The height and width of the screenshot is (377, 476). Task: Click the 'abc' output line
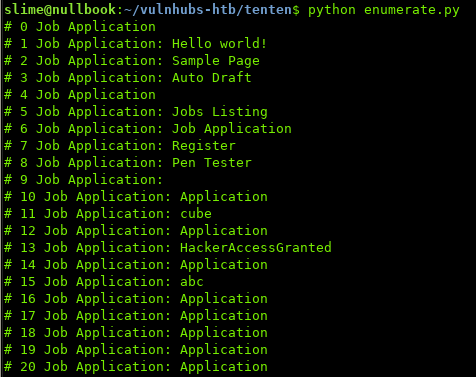pyautogui.click(x=104, y=282)
